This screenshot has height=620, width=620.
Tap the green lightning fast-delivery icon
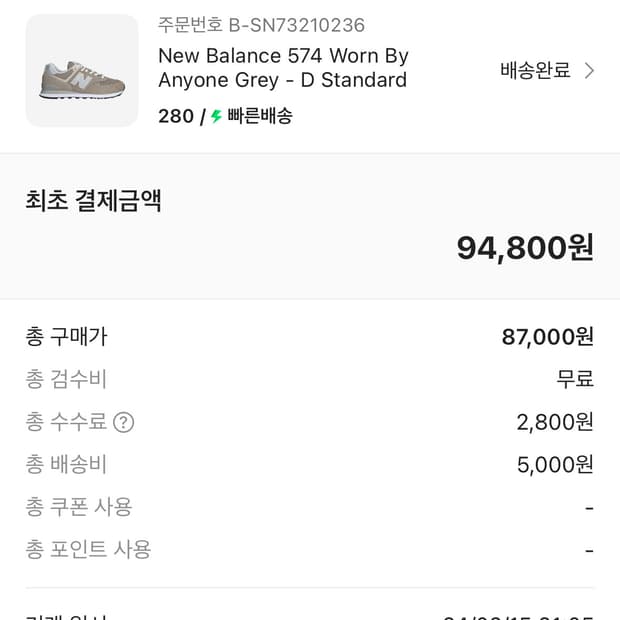[216, 116]
